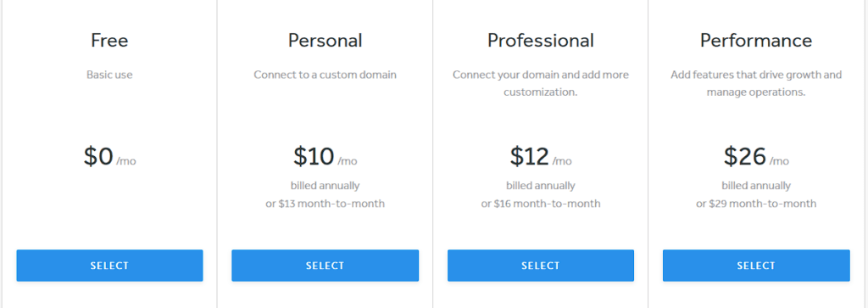868x308 pixels.
Task: Click 'or $29 month-to-month' text
Action: [x=756, y=204]
